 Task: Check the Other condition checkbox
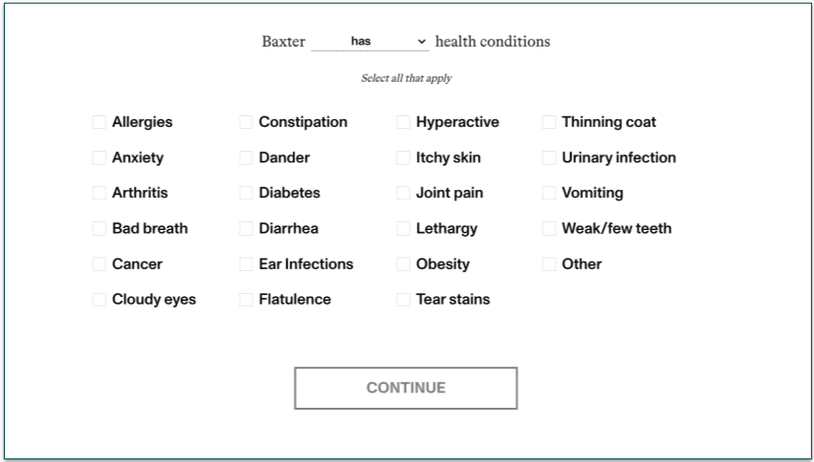click(x=549, y=264)
